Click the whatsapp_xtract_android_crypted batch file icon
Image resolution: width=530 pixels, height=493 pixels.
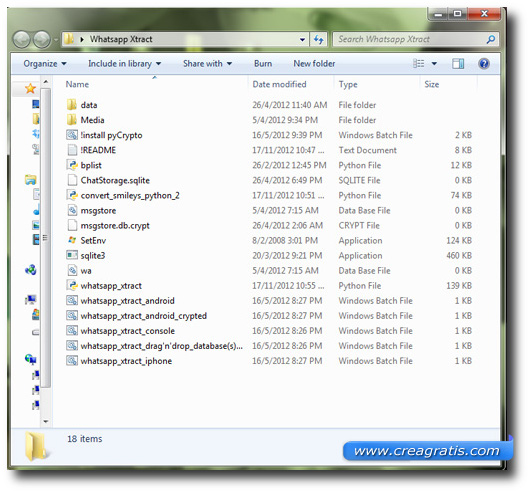click(x=72, y=315)
